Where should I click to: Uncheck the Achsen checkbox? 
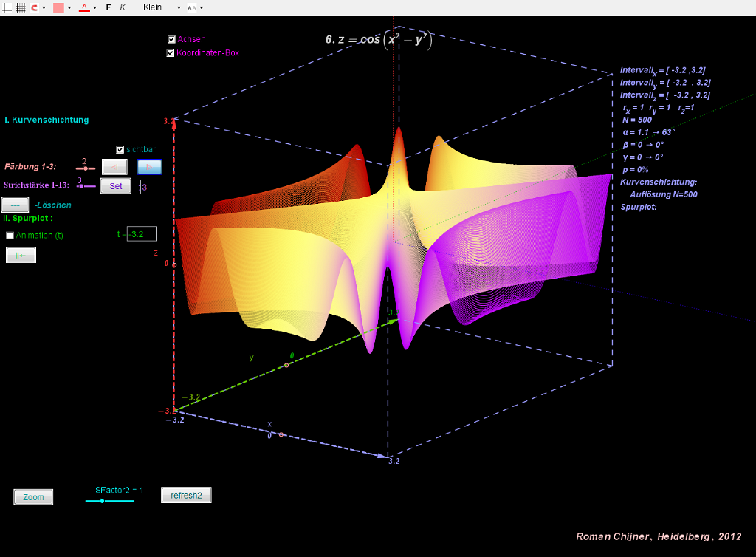[x=171, y=40]
